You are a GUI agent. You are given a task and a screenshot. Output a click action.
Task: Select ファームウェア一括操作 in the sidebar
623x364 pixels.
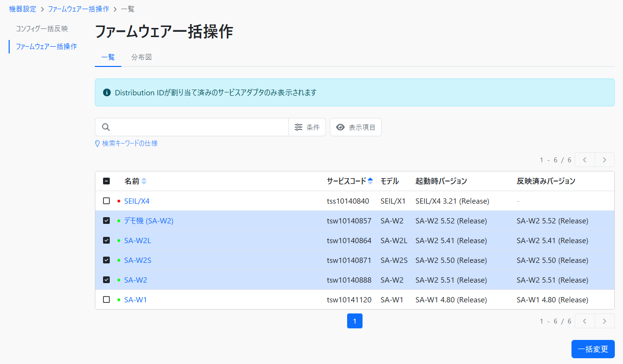click(x=46, y=47)
